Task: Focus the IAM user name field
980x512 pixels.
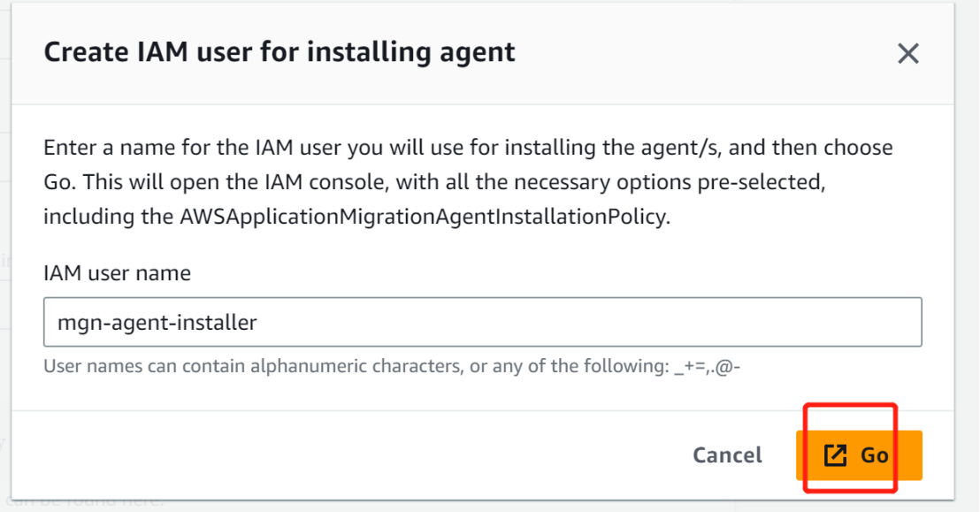Action: click(x=483, y=322)
